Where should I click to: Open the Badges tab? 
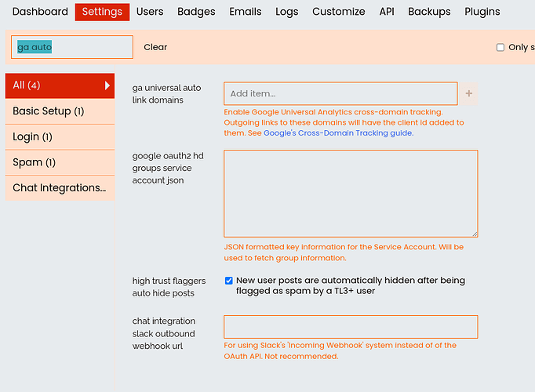click(x=196, y=12)
